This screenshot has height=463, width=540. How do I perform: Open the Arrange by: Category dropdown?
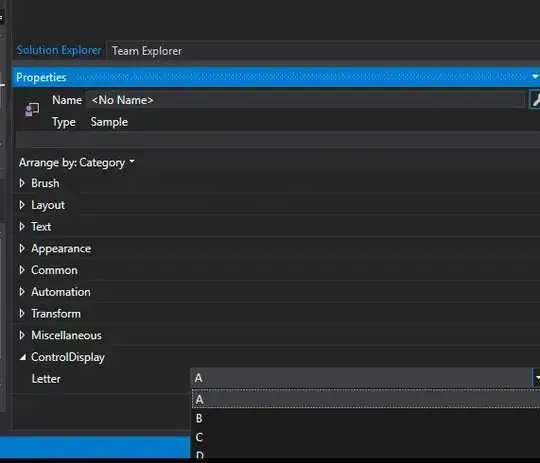click(x=76, y=163)
